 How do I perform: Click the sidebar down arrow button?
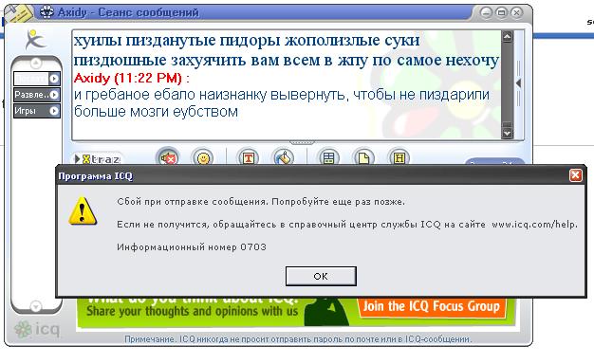36,306
